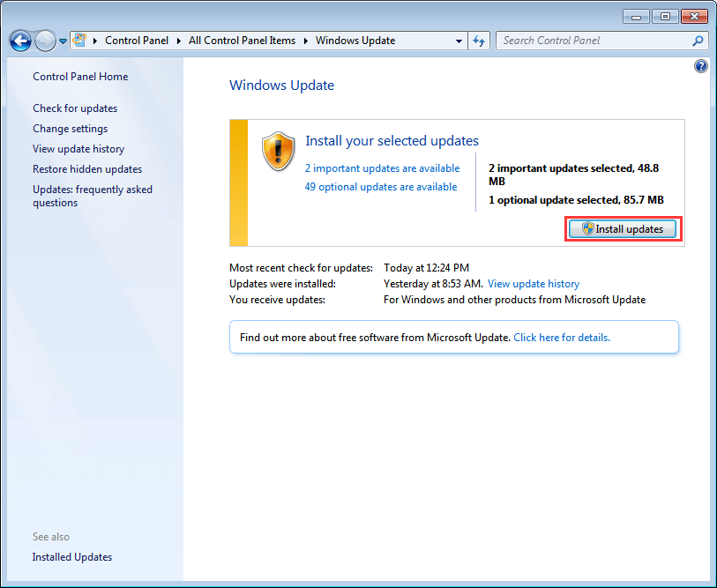
Task: Click the Install updates button
Action: (623, 228)
